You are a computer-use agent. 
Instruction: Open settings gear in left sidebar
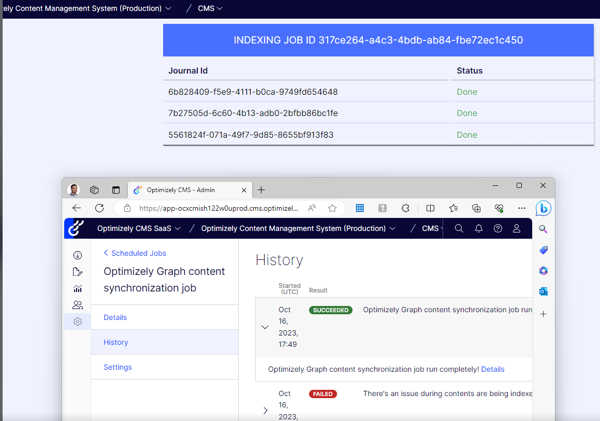[x=77, y=322]
